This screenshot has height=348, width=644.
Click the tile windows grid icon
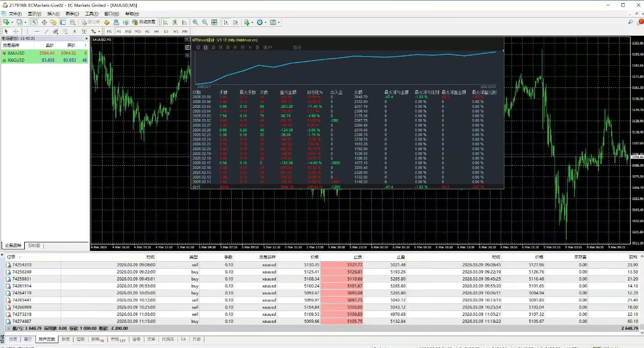pyautogui.click(x=214, y=23)
